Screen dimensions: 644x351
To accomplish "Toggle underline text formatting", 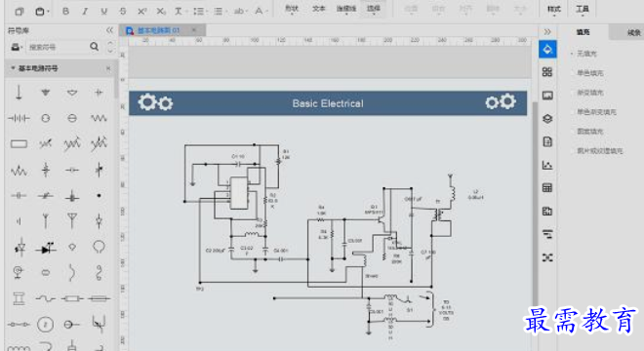I will (x=103, y=11).
